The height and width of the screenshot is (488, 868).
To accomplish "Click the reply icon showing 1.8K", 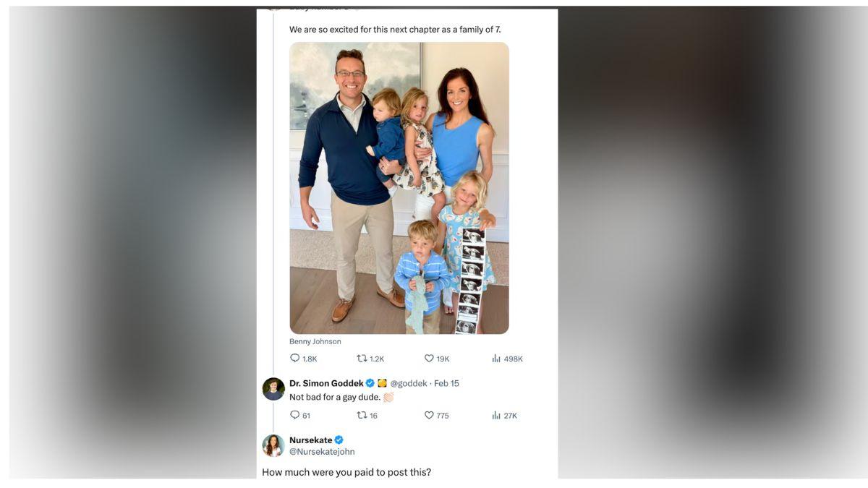I will tap(294, 359).
